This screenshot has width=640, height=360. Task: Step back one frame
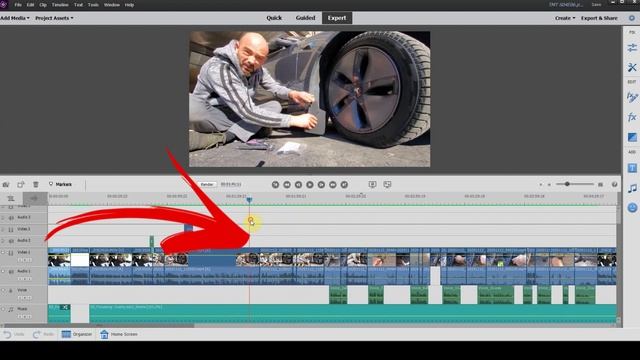[298, 184]
